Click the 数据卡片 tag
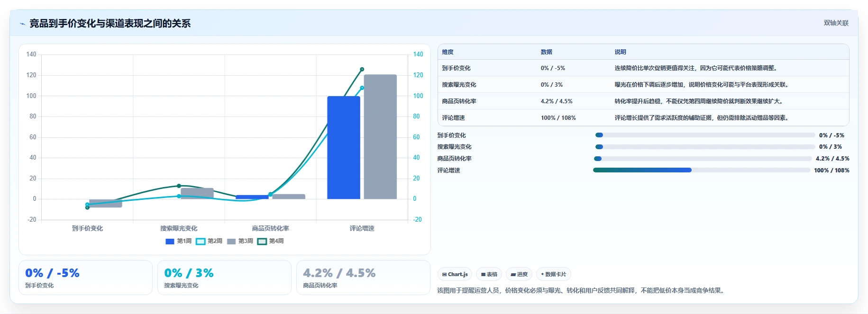Image resolution: width=868 pixels, height=314 pixels. pyautogui.click(x=553, y=274)
